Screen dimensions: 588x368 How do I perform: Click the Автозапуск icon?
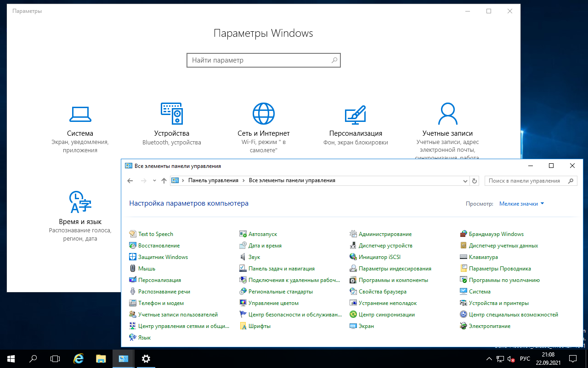[x=243, y=234]
